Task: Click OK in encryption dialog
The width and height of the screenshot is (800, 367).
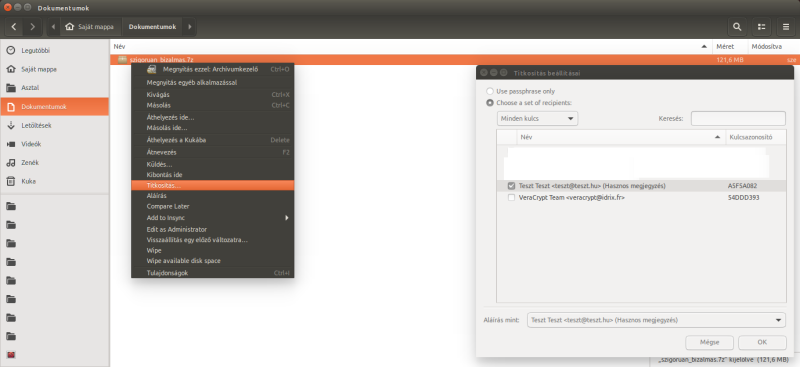Action: 762,342
